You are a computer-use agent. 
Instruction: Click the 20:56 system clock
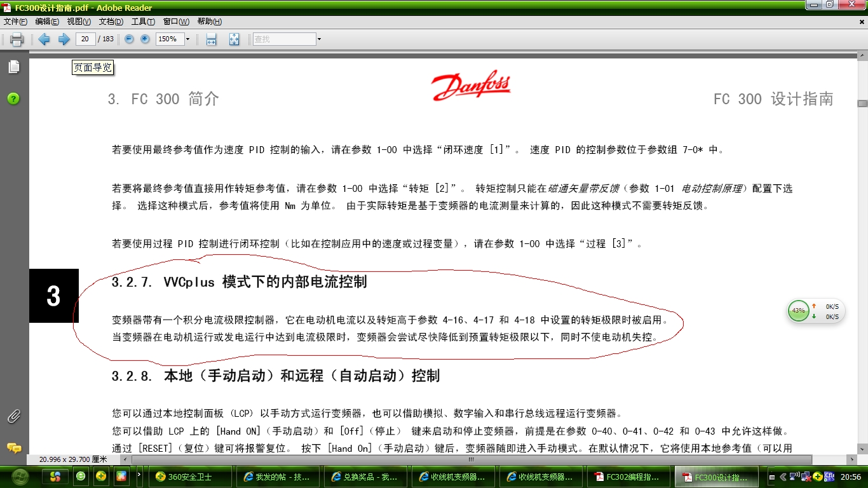850,477
